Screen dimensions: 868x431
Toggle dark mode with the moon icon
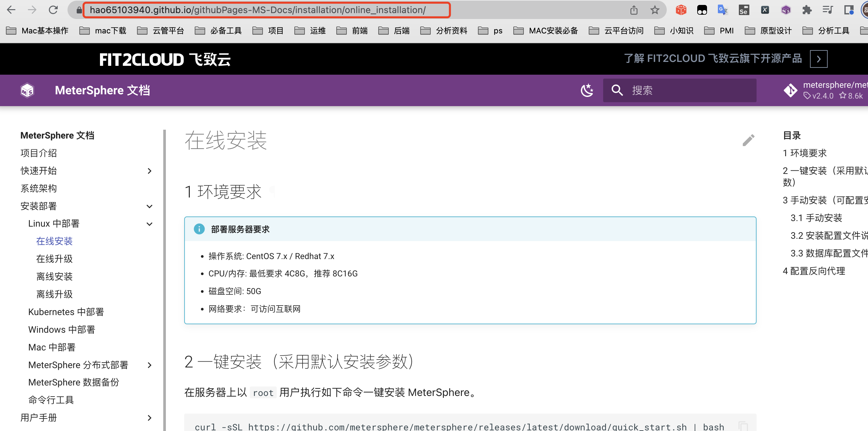coord(587,90)
